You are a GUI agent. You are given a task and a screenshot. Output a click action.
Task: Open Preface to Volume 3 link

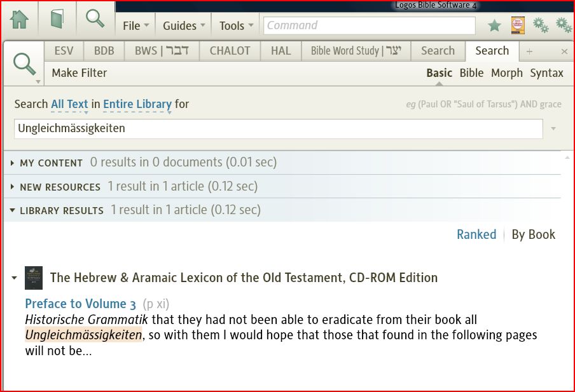(x=80, y=304)
